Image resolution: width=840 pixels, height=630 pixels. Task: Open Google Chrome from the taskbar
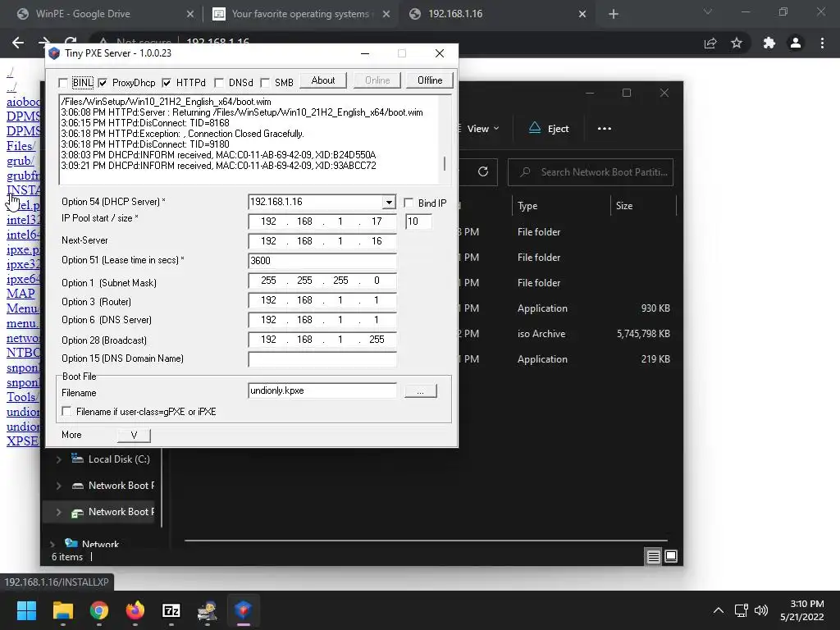(x=99, y=610)
